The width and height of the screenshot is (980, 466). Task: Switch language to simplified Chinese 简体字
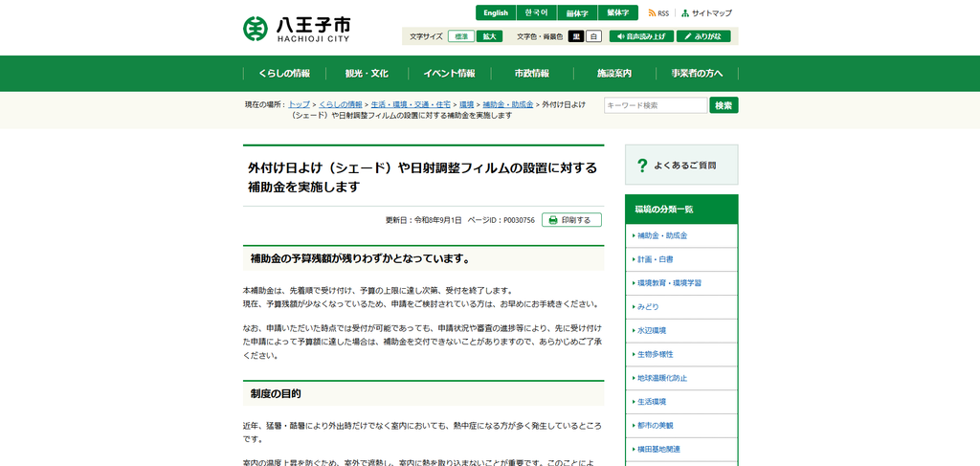coord(577,13)
